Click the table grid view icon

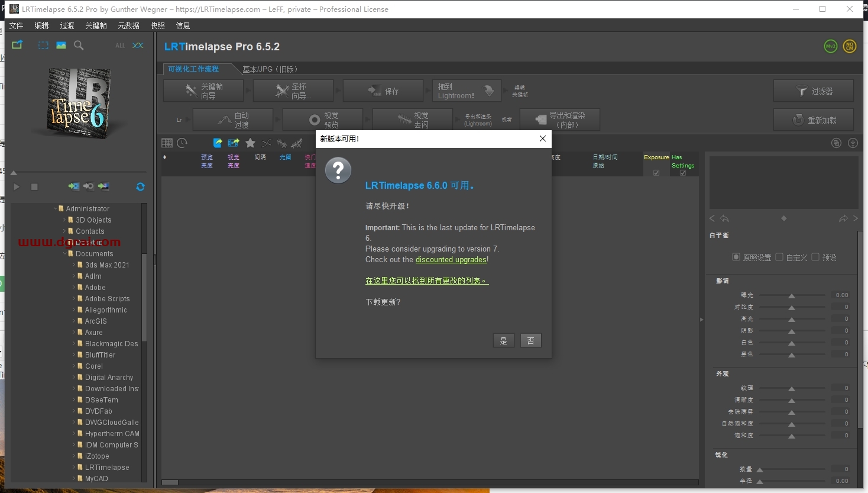[x=167, y=143]
